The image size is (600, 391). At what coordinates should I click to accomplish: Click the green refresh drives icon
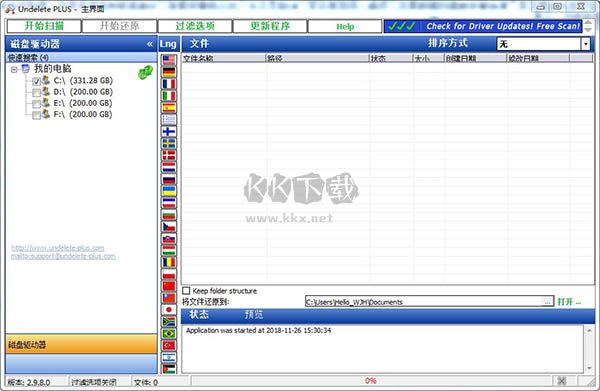[145, 72]
